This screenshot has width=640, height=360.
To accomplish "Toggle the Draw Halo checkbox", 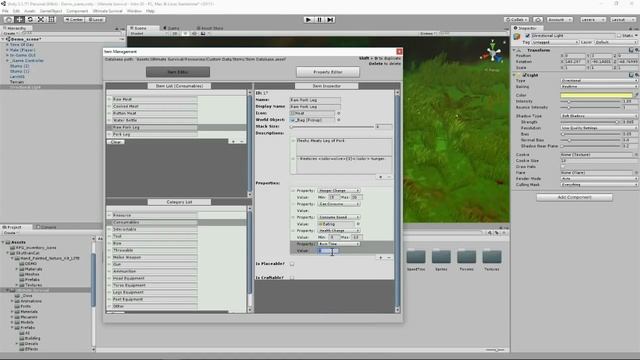I will click(x=563, y=167).
